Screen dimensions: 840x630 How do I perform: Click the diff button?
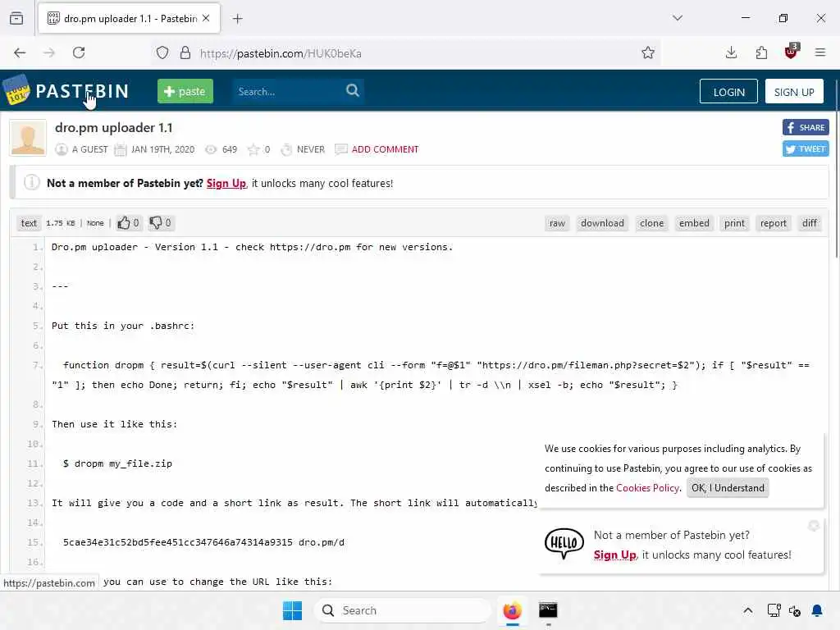[x=810, y=223]
